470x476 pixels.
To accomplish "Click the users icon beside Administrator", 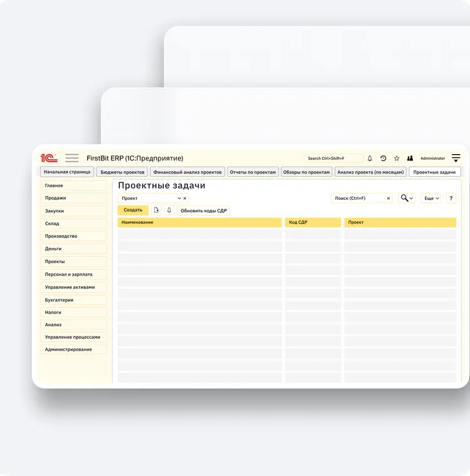I will 410,158.
